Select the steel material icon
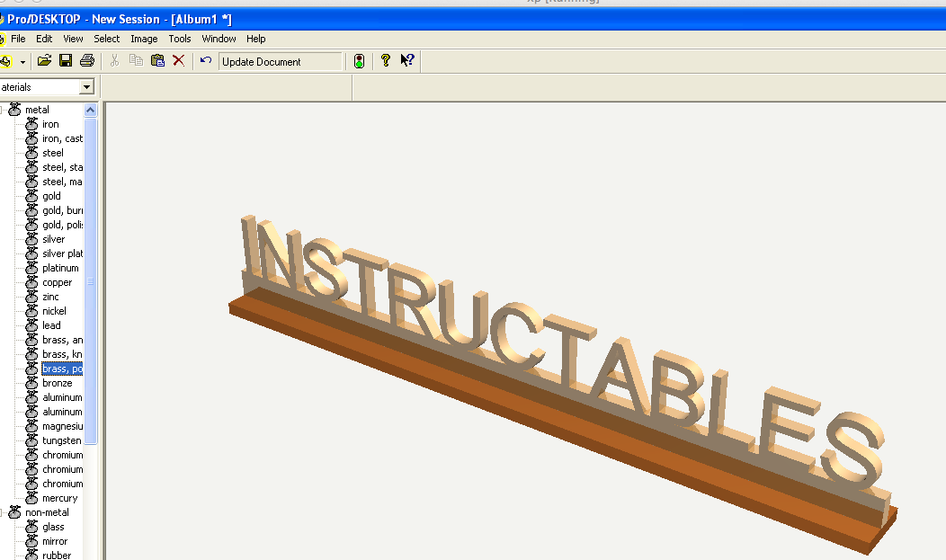Image resolution: width=946 pixels, height=560 pixels. tap(32, 153)
